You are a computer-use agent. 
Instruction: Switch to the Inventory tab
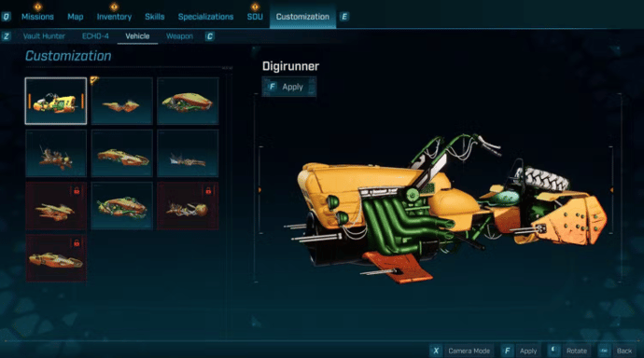click(x=114, y=17)
